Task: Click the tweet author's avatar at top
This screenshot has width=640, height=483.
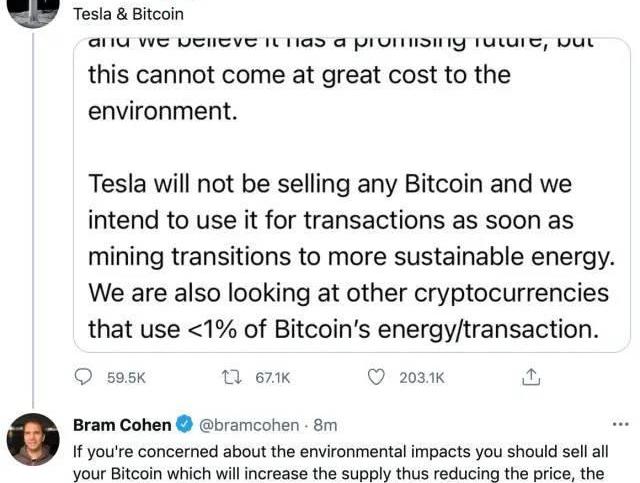Action: [33, 10]
